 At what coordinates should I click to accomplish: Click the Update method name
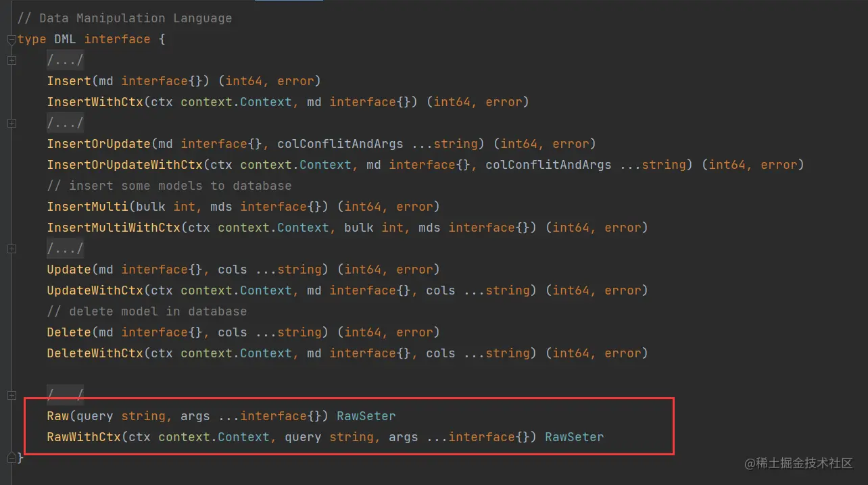69,270
